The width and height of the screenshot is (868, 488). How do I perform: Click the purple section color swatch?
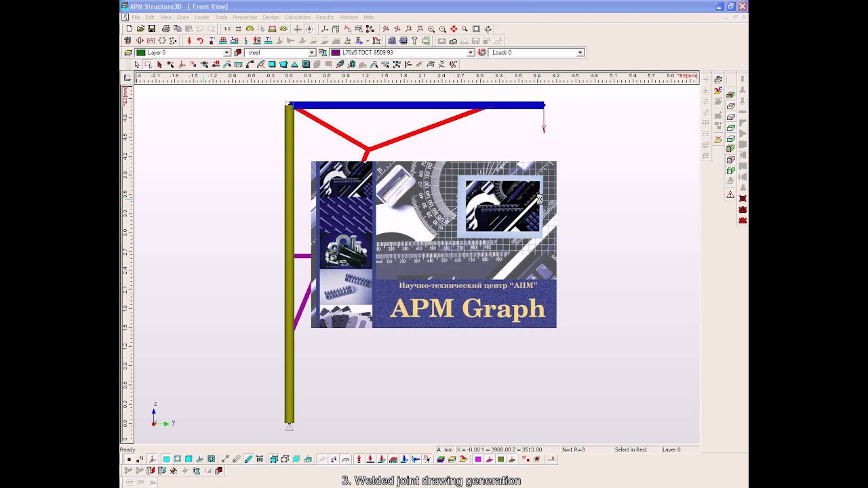coord(336,52)
